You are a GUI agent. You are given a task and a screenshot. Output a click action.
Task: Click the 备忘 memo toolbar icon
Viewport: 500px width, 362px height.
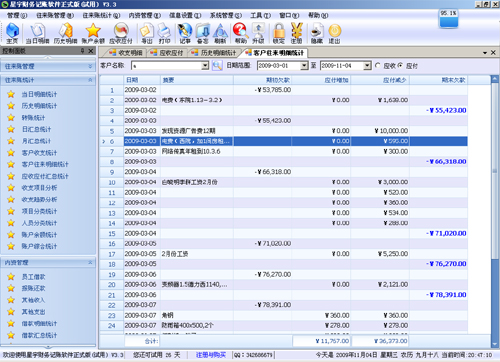[x=203, y=33]
